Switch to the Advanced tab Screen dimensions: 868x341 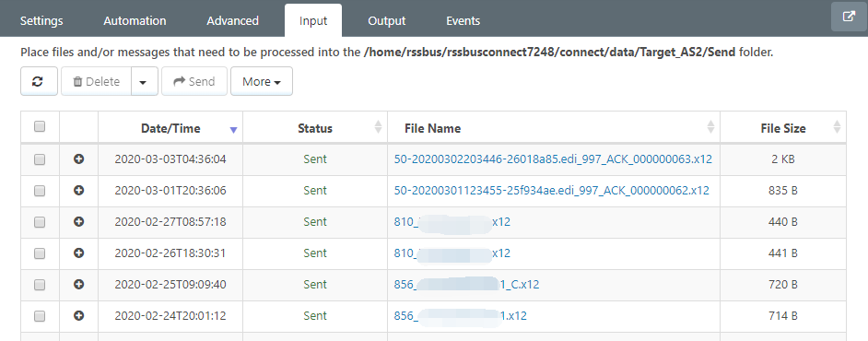(232, 21)
